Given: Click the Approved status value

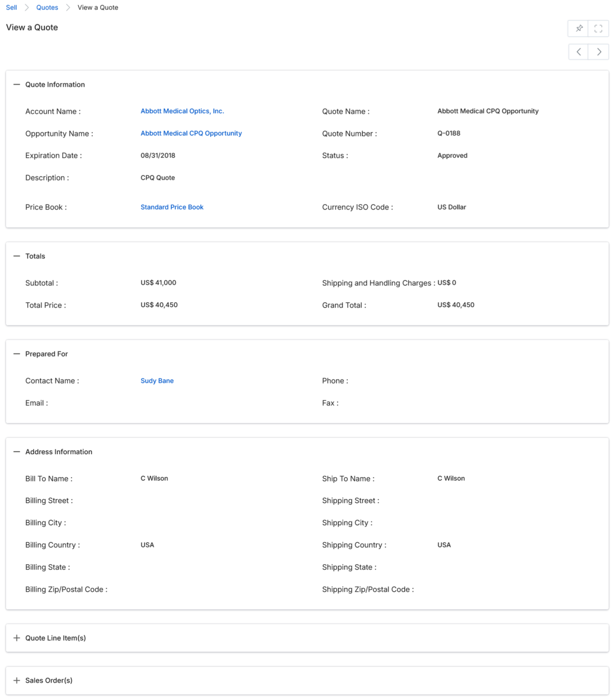Looking at the screenshot, I should [452, 155].
